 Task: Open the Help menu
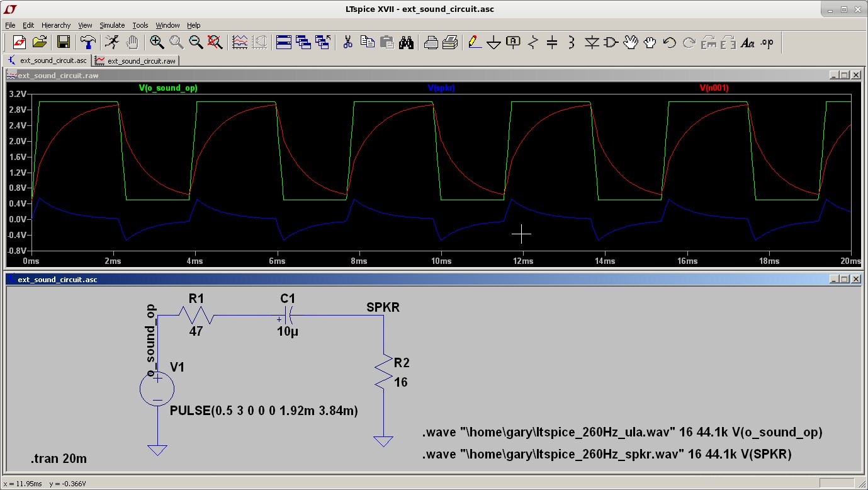194,25
